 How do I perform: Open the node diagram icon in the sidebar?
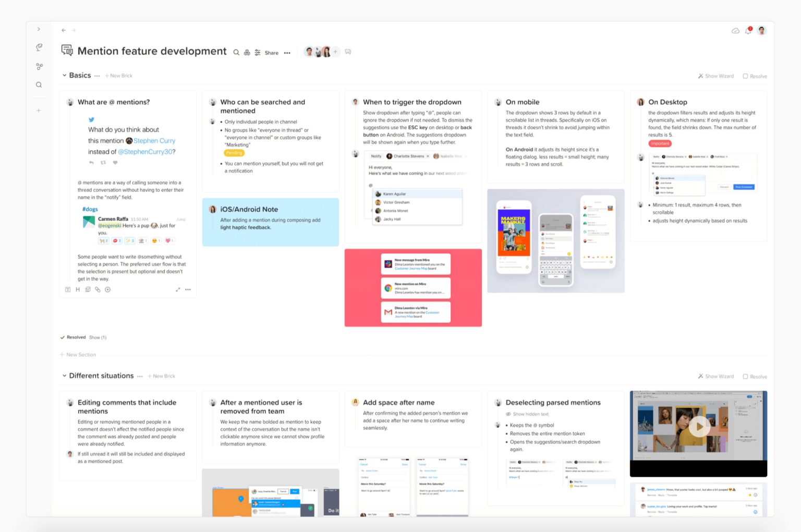pyautogui.click(x=39, y=66)
